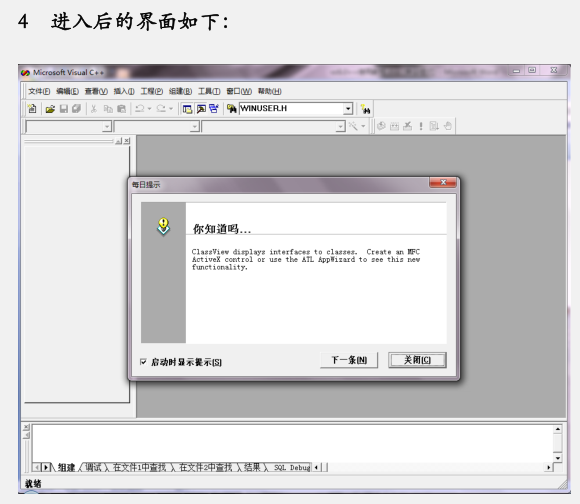Toggle the 启动时显示提示 checkbox

[143, 362]
